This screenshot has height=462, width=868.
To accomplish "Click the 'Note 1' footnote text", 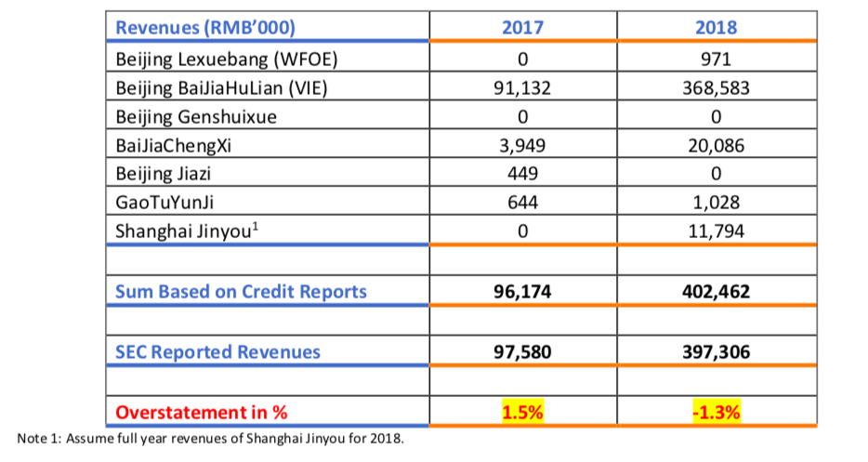I will coord(210,438).
